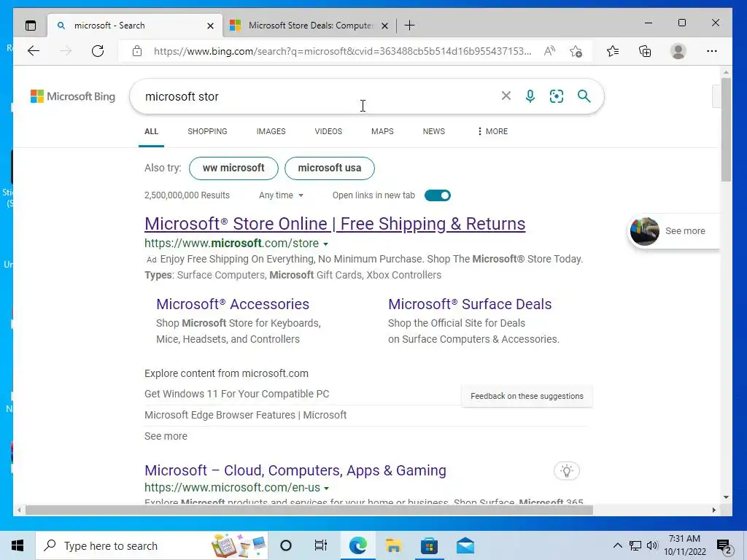The width and height of the screenshot is (747, 560).
Task: Toggle 'Open links in new tab' switch
Action: click(438, 195)
